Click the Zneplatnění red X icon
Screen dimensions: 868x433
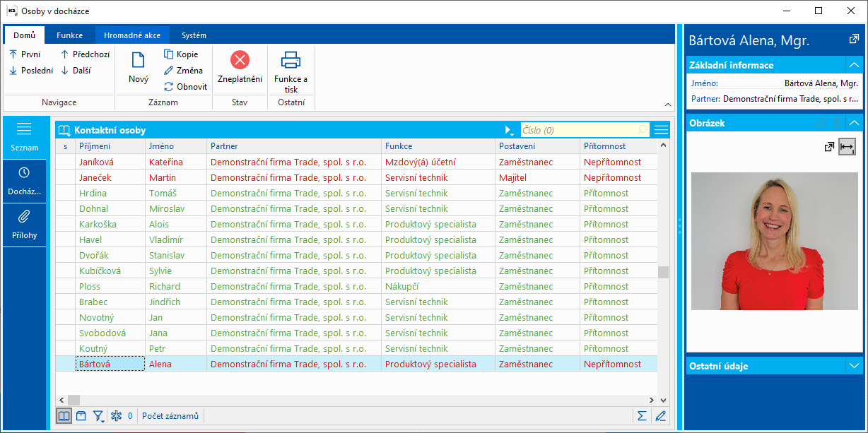pos(240,60)
